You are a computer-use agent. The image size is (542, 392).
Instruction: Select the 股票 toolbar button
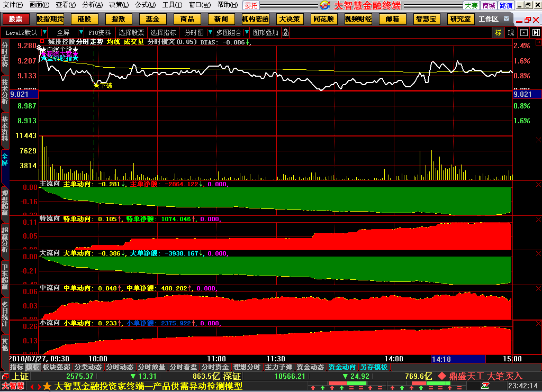tap(15, 19)
